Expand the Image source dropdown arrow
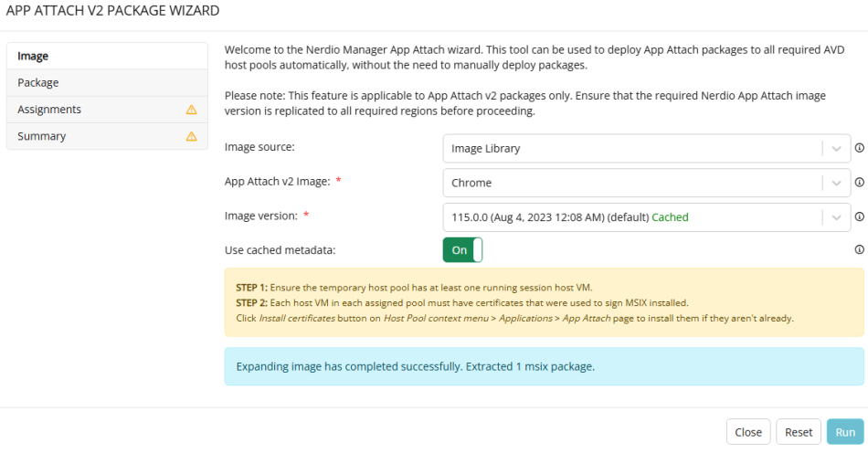The width and height of the screenshot is (868, 453). [836, 149]
